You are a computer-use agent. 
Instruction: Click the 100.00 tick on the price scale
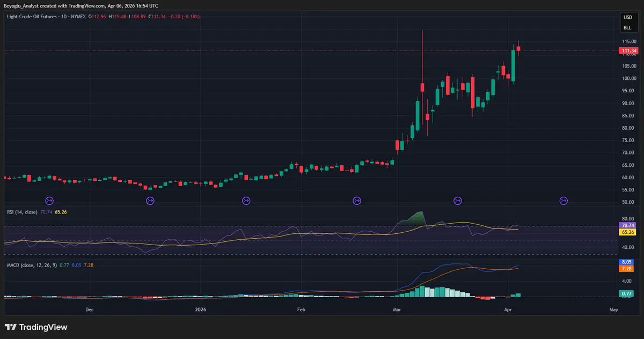tap(629, 78)
